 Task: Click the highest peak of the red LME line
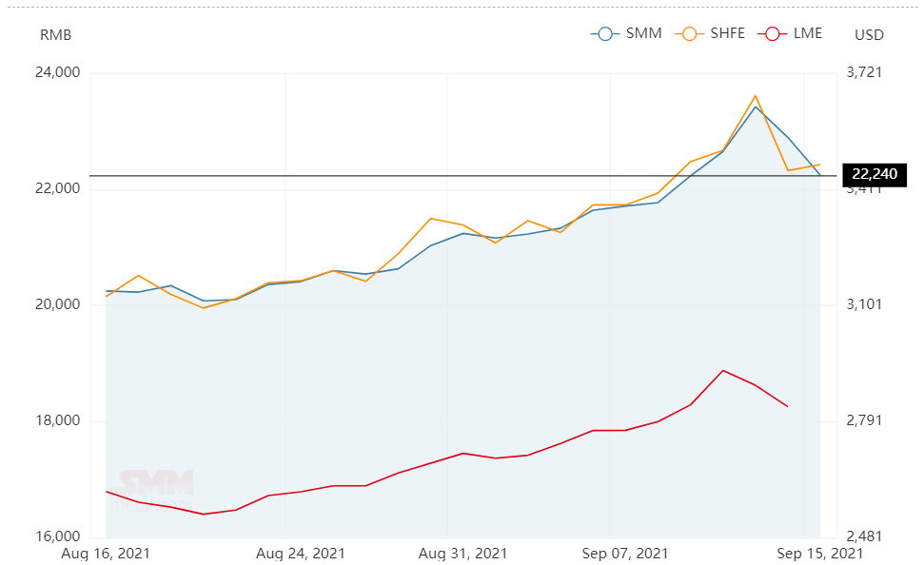click(x=723, y=370)
